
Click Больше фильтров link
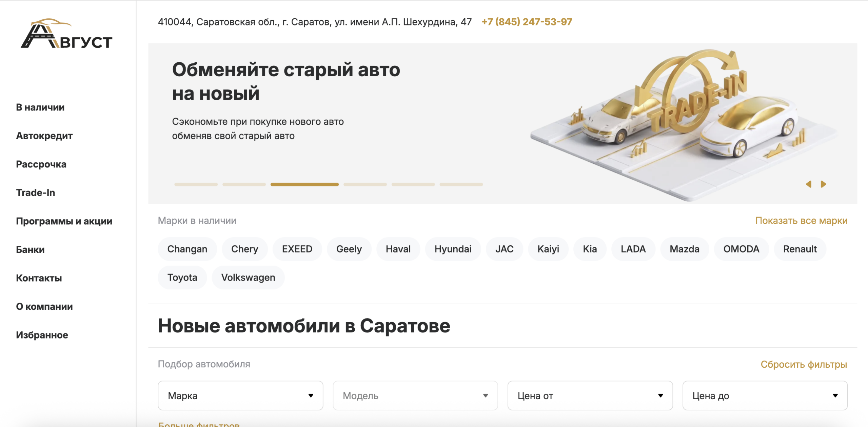pyautogui.click(x=199, y=424)
